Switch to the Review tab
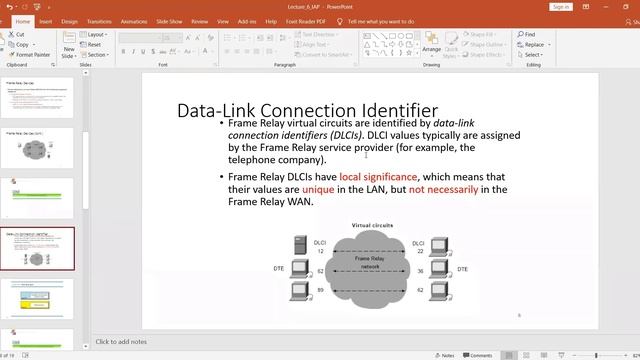Viewport: 640px width, 360px height. pyautogui.click(x=200, y=22)
